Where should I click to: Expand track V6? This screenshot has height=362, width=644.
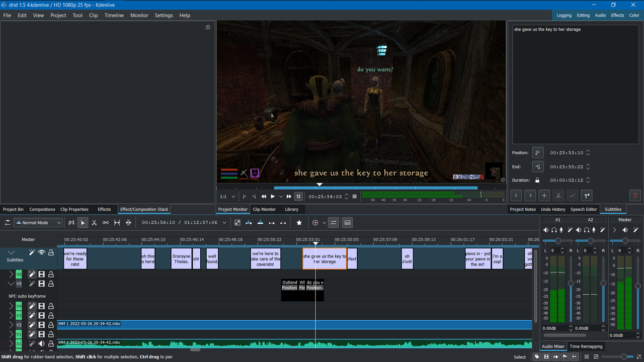(x=11, y=275)
